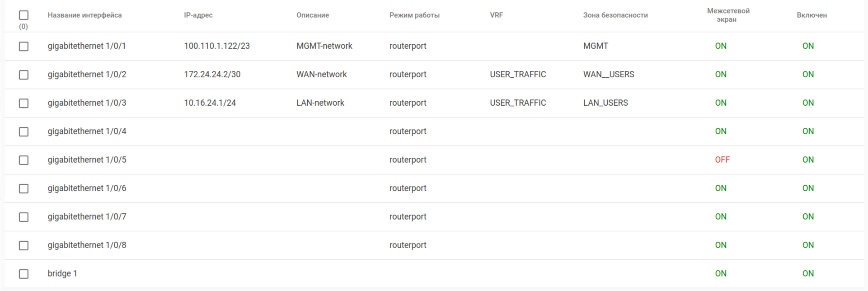Click the gigabitethernet 1/0/7 interface name
Screen dimensions: 868x291
click(x=87, y=217)
